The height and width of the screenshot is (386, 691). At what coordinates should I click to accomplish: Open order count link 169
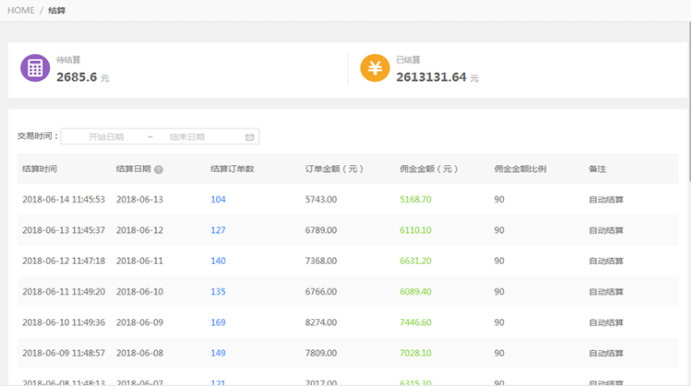click(218, 323)
